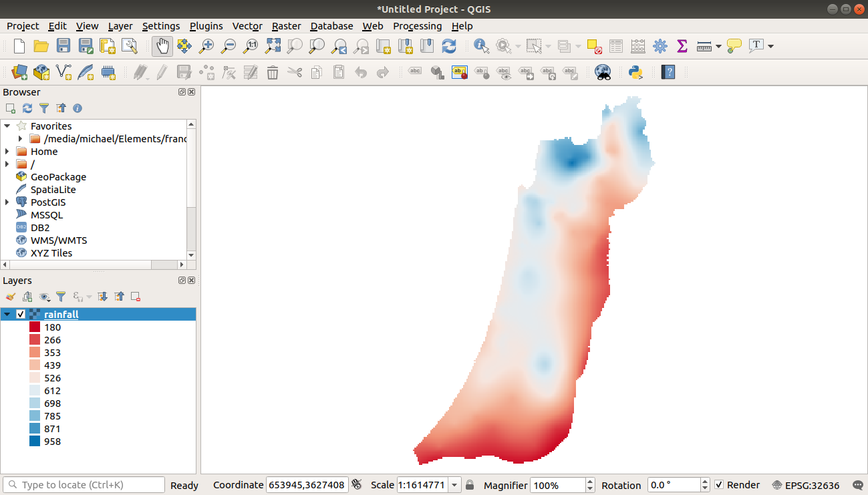868x495 pixels.
Task: Select the Zoom Out magnifier tool
Action: click(x=229, y=46)
